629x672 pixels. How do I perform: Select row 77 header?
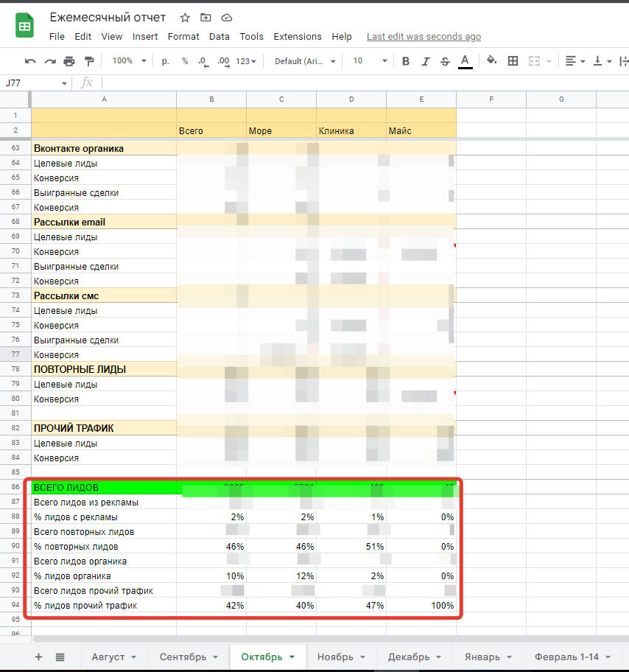pyautogui.click(x=15, y=354)
